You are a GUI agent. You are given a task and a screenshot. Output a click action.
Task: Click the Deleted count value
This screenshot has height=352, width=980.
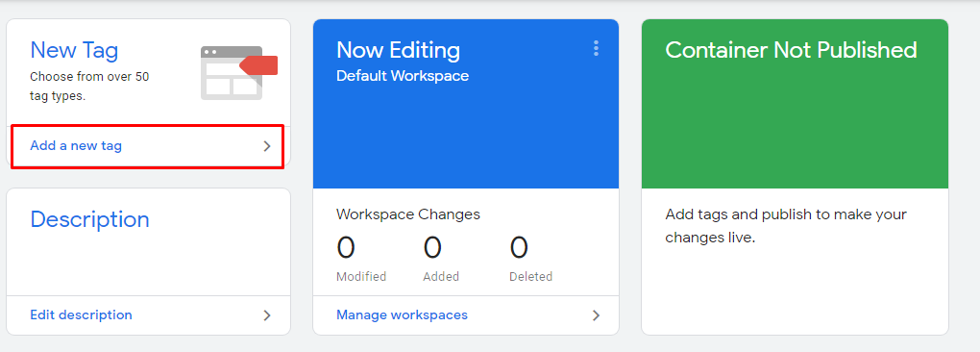519,247
